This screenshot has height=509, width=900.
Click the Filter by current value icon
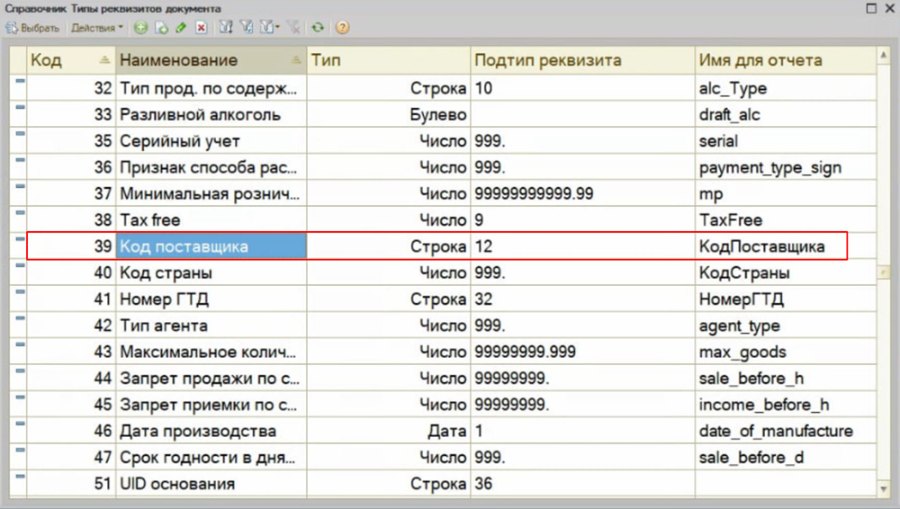247,28
